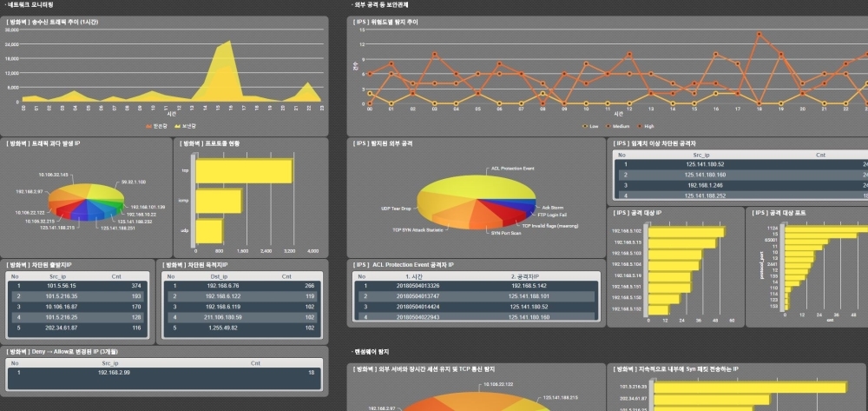The height and width of the screenshot is (411, 868).
Task: Select the large yellow ACL Protection Event slice
Action: point(482,187)
